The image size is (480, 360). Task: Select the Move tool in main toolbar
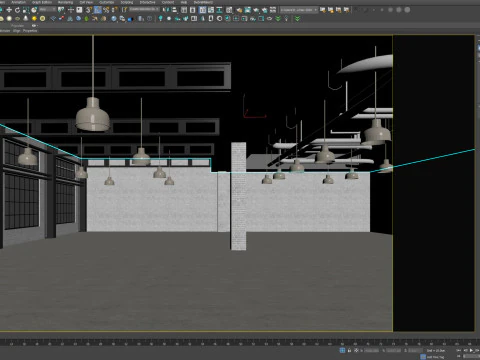9,10
